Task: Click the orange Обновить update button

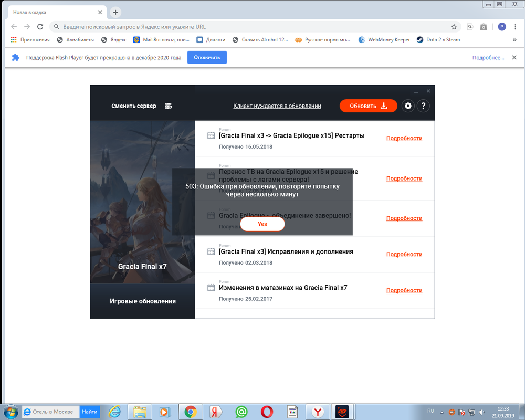Action: pos(368,106)
